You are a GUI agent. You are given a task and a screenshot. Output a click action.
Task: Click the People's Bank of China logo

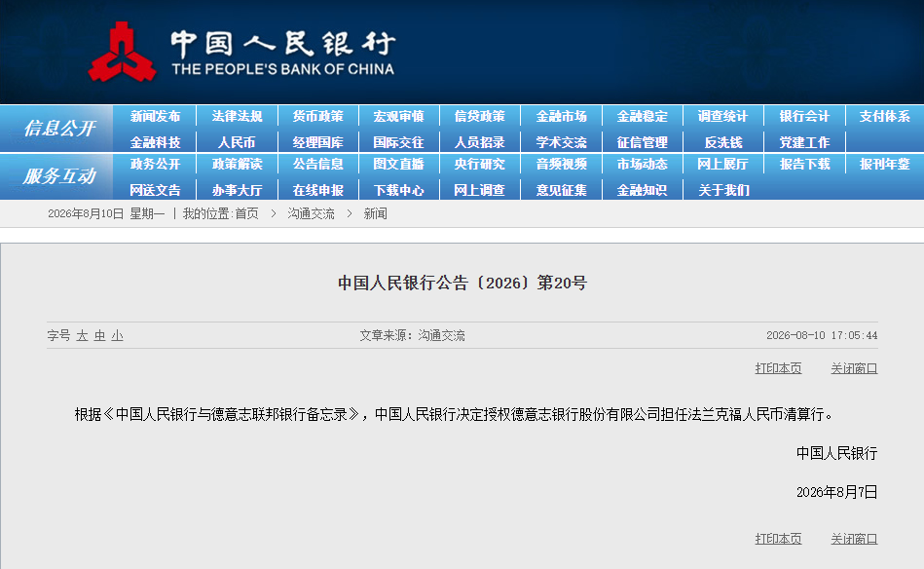(241, 52)
